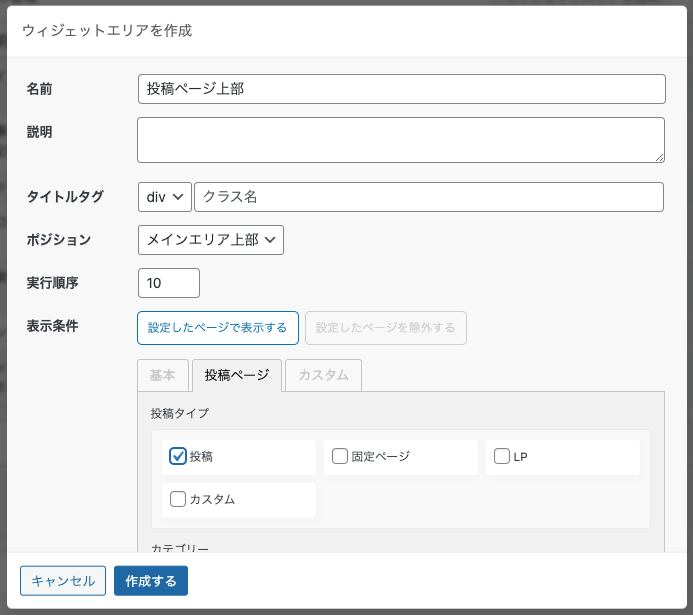Expand the メインエリア上部 position dropdown
The image size is (693, 615).
click(211, 240)
